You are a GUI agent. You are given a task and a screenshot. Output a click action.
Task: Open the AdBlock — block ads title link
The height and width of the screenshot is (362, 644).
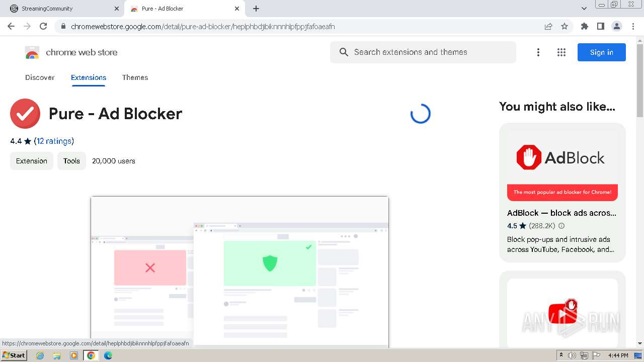561,213
